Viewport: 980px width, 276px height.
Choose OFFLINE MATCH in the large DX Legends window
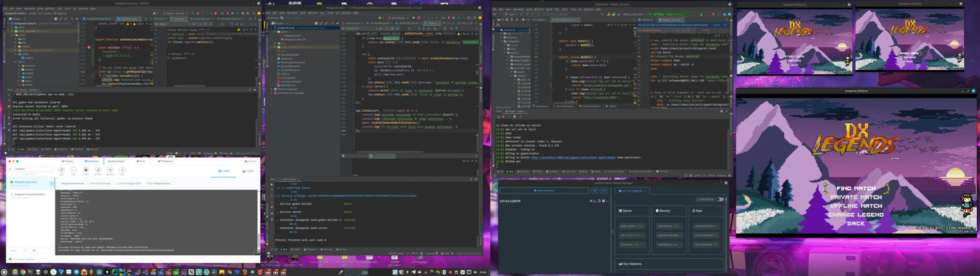click(x=856, y=206)
